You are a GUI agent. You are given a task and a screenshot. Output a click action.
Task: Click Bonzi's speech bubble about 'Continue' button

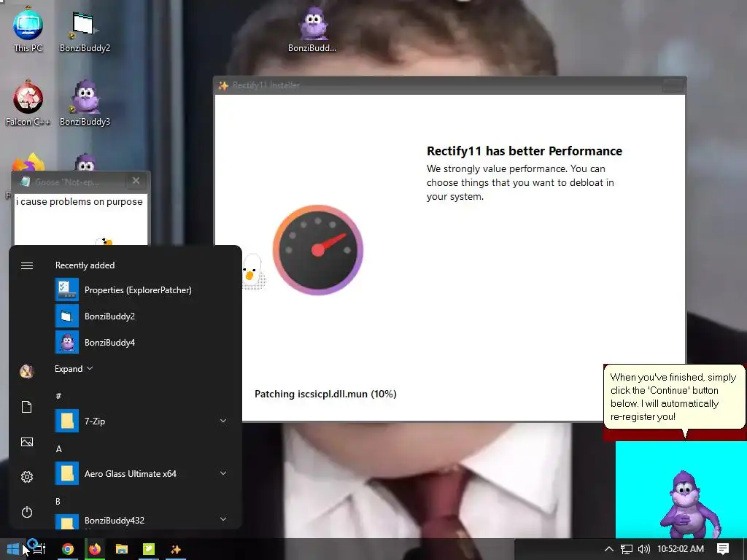click(675, 397)
